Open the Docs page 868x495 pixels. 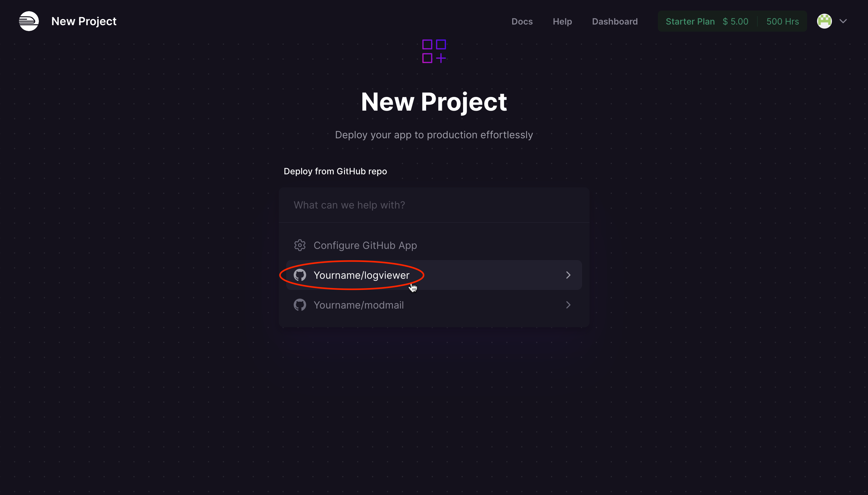pyautogui.click(x=522, y=21)
